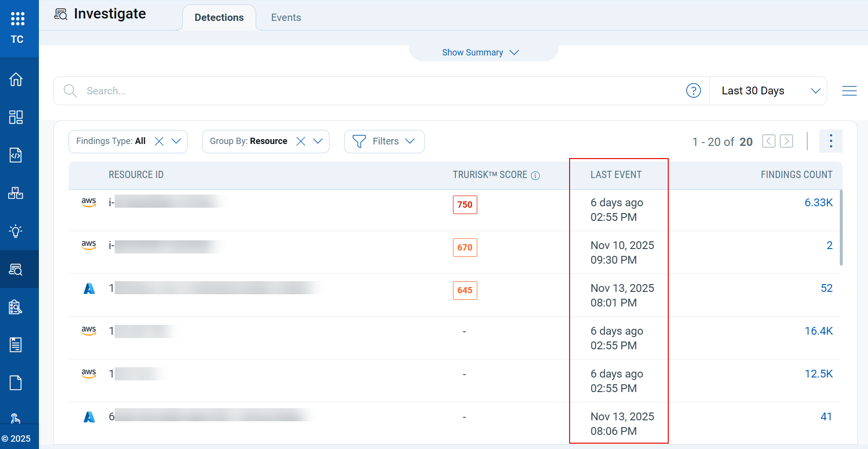
Task: Open the reports list sidebar icon
Action: click(x=16, y=345)
